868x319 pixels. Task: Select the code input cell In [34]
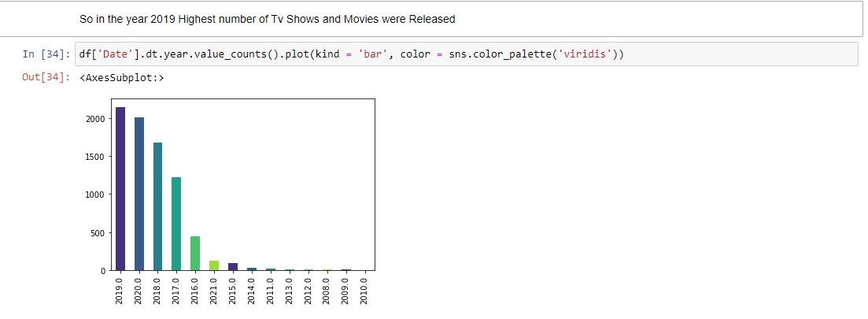point(466,54)
